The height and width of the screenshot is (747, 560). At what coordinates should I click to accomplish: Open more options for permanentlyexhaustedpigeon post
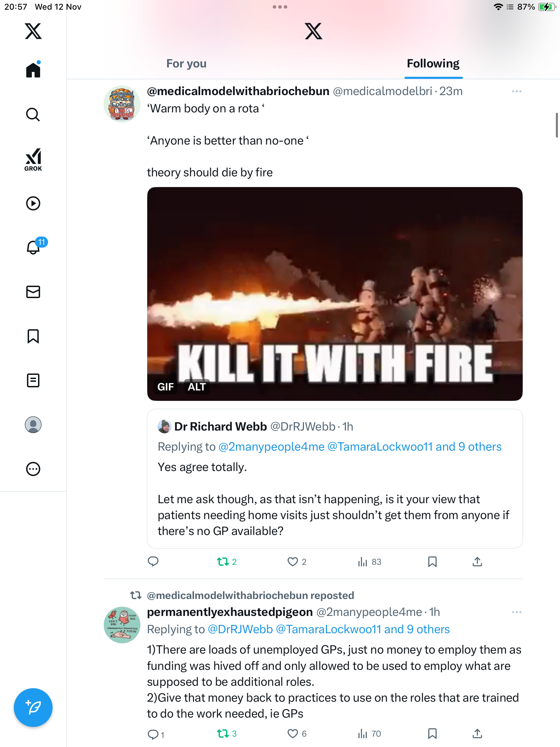click(516, 612)
